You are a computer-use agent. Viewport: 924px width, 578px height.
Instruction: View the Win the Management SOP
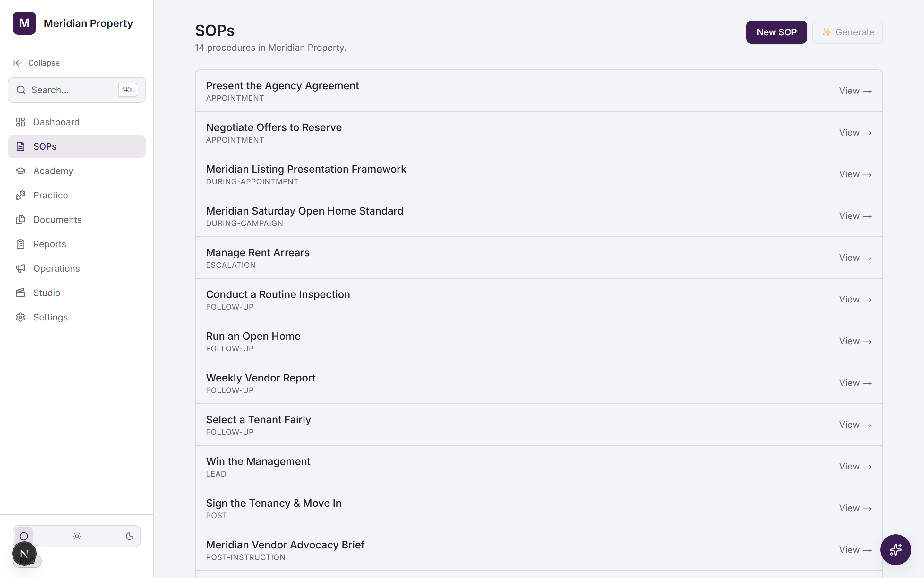pyautogui.click(x=855, y=466)
